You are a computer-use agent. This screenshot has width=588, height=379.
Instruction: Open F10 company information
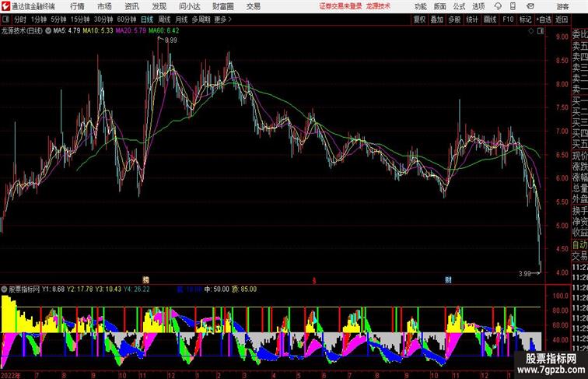click(x=508, y=19)
